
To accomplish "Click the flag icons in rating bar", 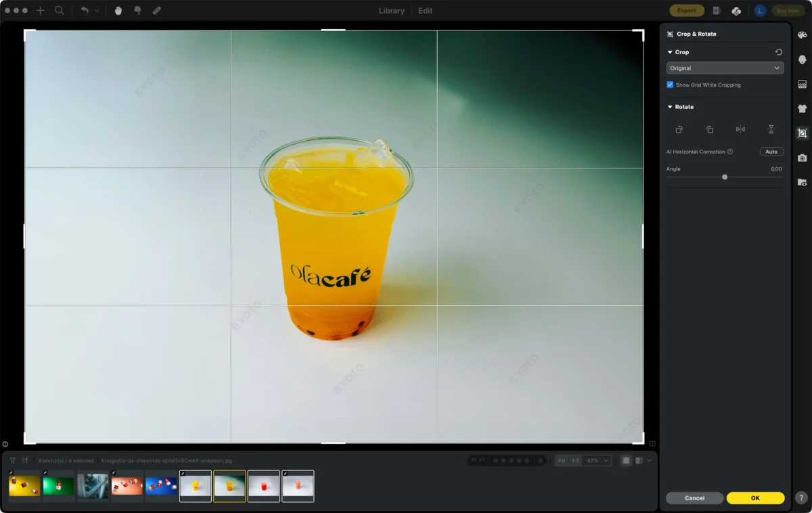I will point(478,460).
